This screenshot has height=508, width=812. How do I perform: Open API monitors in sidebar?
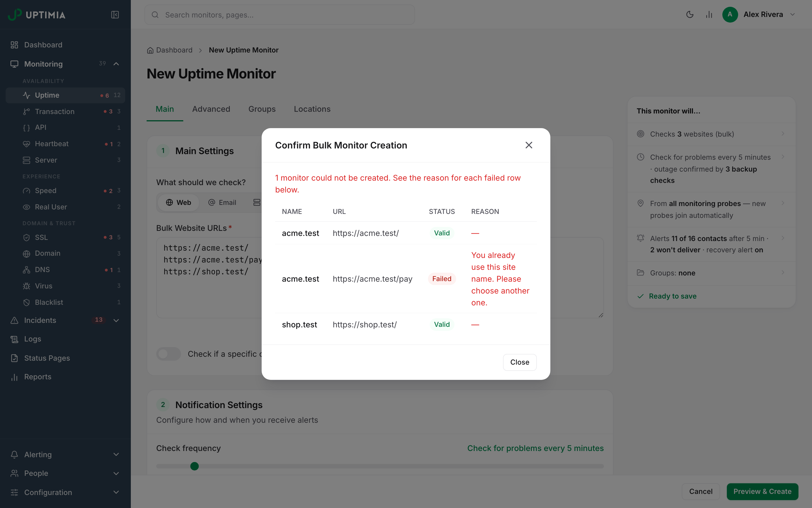pos(65,127)
